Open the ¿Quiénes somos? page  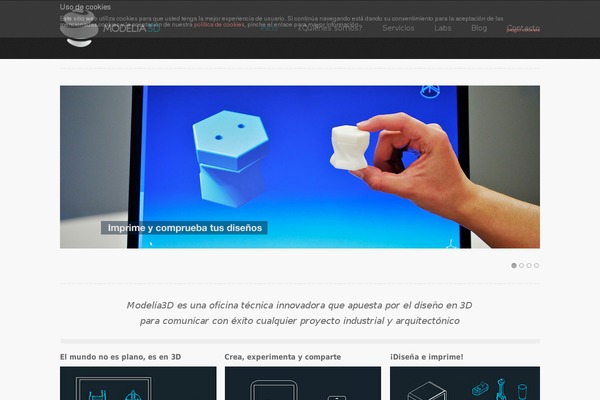330,28
